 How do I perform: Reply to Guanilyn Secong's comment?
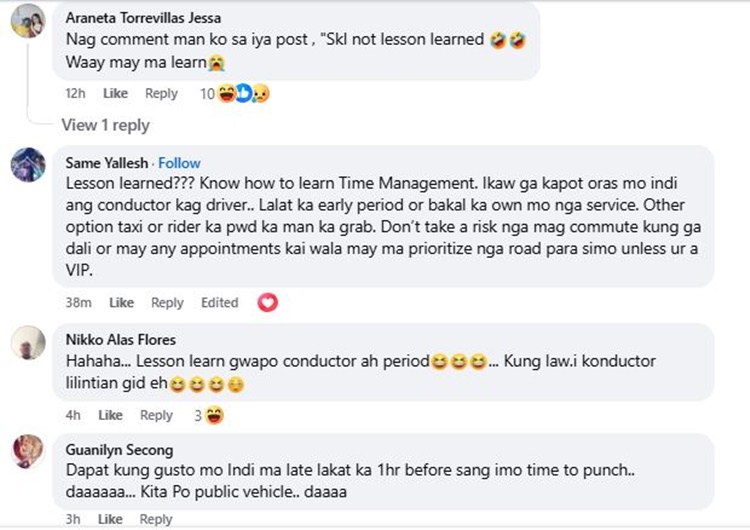(x=156, y=519)
